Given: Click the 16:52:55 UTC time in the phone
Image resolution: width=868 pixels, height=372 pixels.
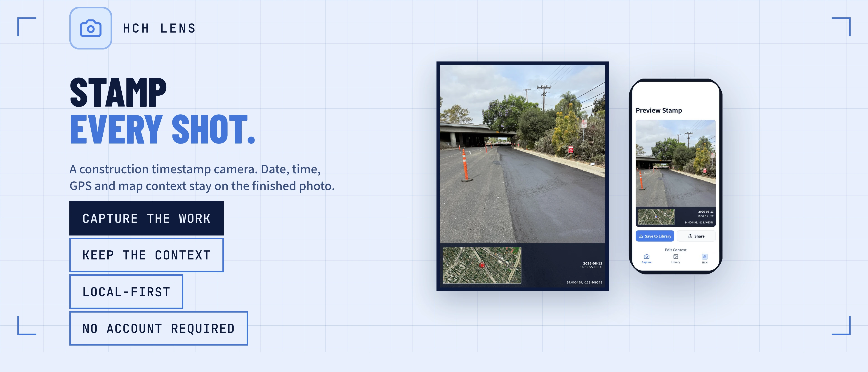Looking at the screenshot, I should [x=705, y=216].
